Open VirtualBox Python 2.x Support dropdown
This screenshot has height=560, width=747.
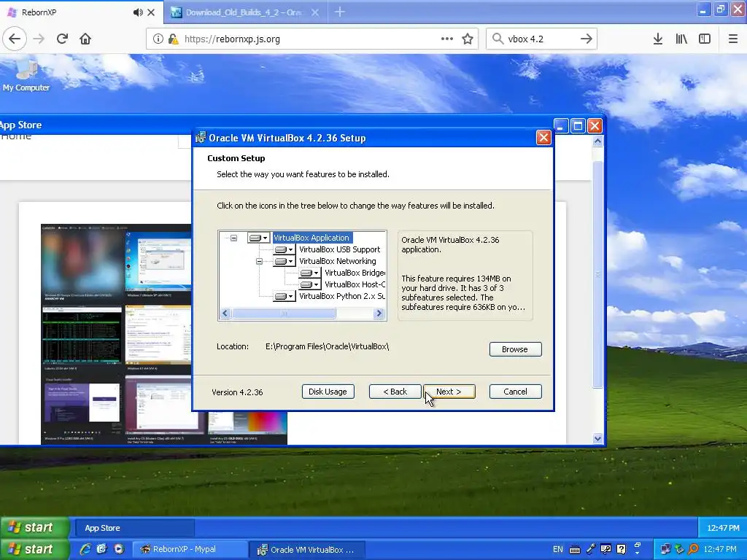pos(285,296)
